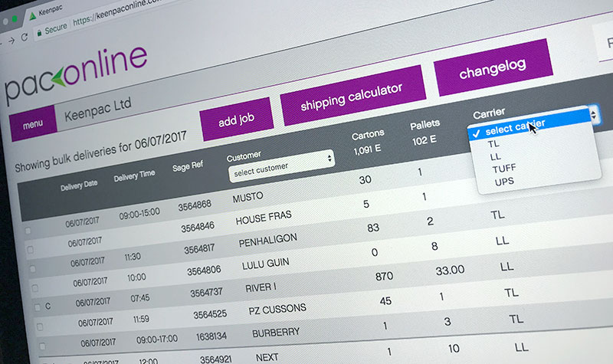Click Sage Ref 3564806
Viewport: 613px width, 364px height.
pos(204,271)
